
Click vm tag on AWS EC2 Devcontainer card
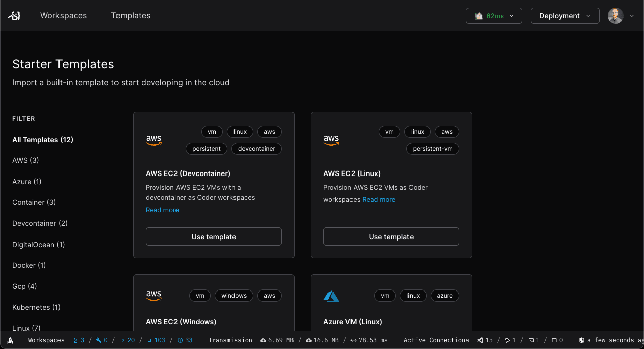[x=212, y=132]
